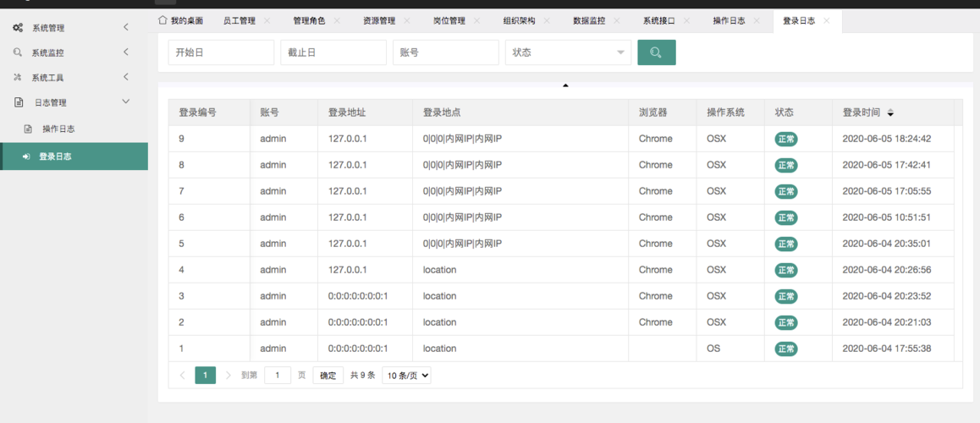
Task: Expand the 系统监控 menu chevron
Action: coord(125,52)
